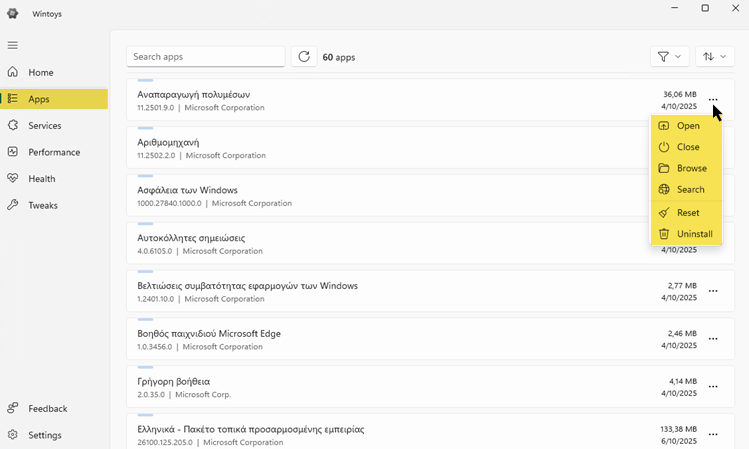Navigate to Tweaks
Screen dimensions: 749x449
point(43,205)
